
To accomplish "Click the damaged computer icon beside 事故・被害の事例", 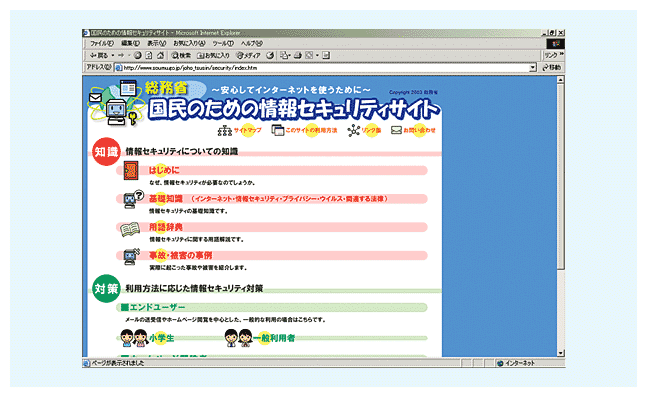I will click(x=132, y=257).
